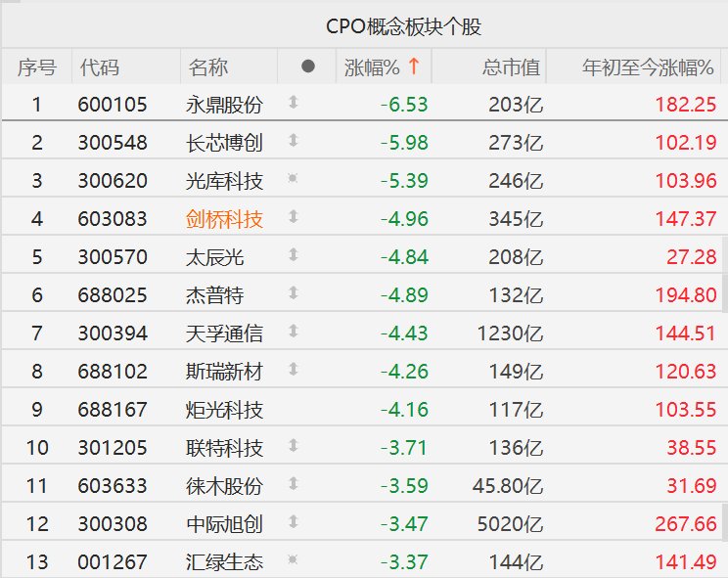Sort by 总市值 column header
Viewport: 728px width, 578px height.
[511, 67]
